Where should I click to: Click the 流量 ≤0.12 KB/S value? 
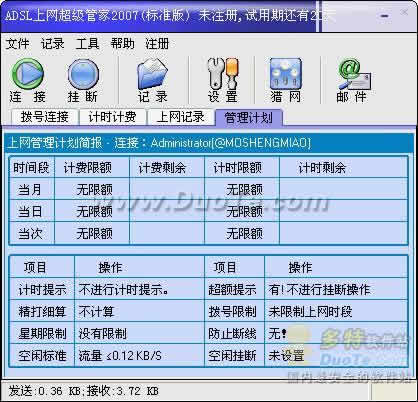(x=120, y=356)
